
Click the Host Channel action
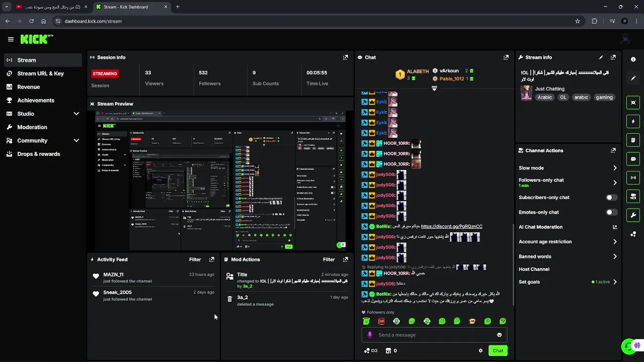point(534,269)
